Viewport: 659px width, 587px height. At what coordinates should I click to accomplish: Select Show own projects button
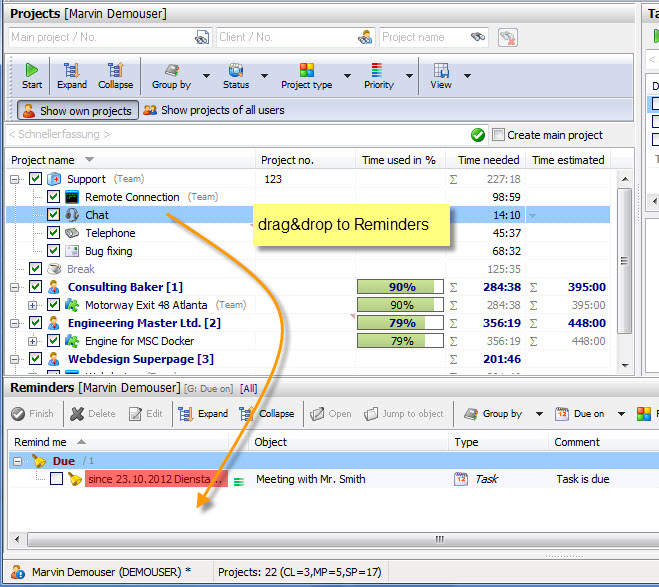pos(76,110)
